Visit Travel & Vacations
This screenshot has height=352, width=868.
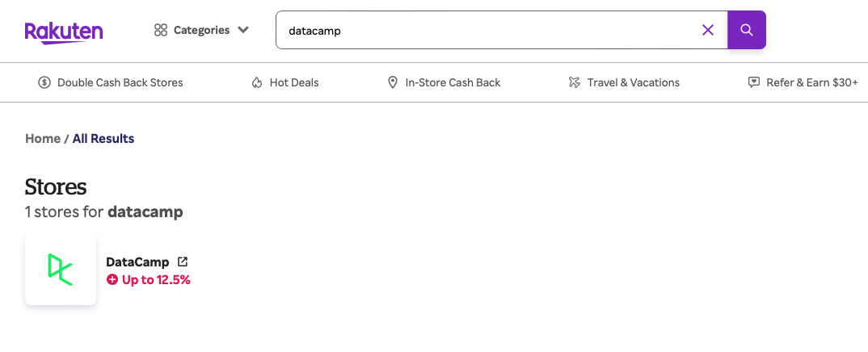634,82
